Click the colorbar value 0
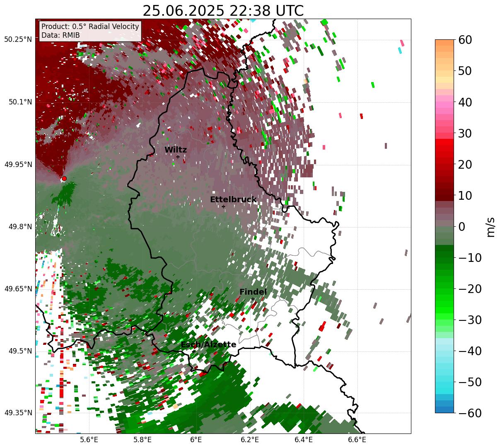 coord(462,226)
